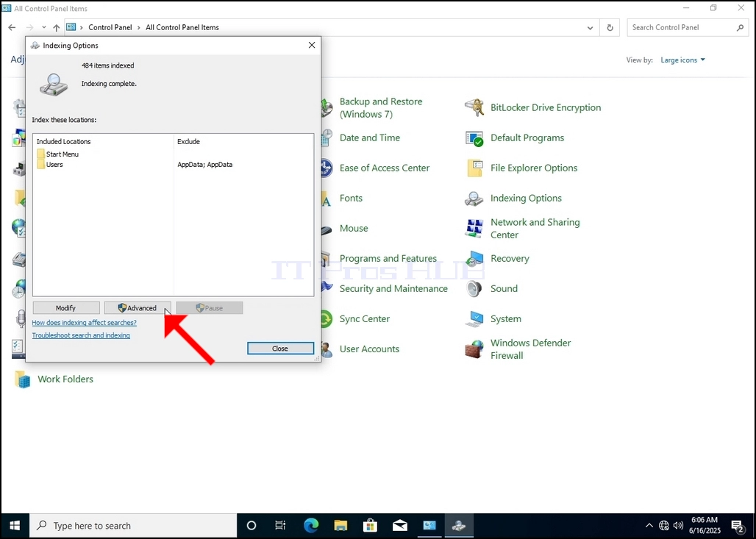Open Date and Time
Viewport: 756px width, 539px height.
[370, 138]
